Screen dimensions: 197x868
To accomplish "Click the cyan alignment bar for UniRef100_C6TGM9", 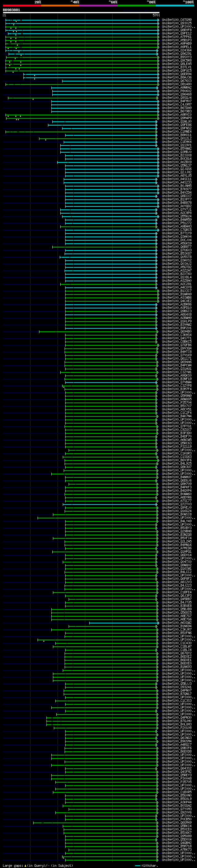I will 82,20.
